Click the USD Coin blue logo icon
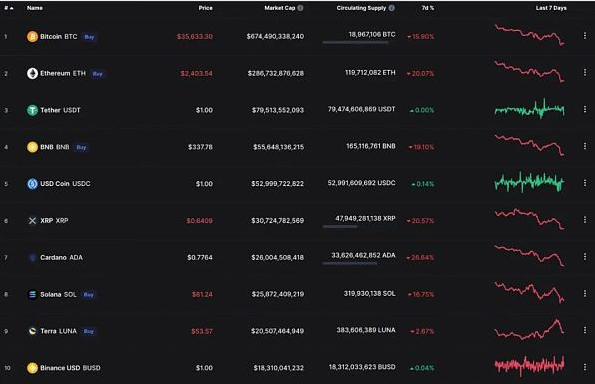Viewport: 595px width, 384px height. coord(32,184)
